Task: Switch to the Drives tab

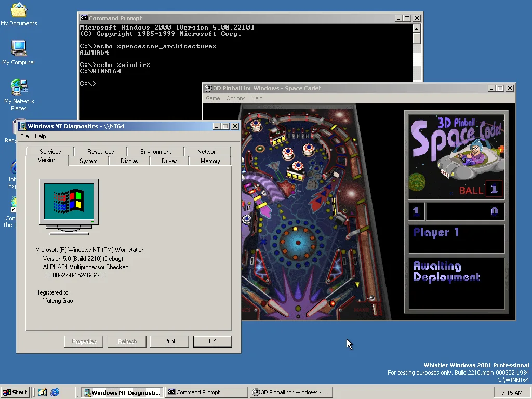Action: (169, 161)
